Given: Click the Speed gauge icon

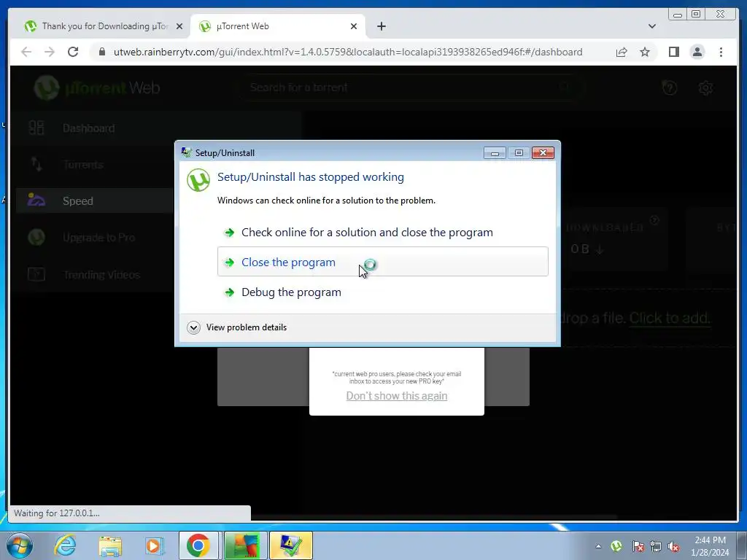Looking at the screenshot, I should tap(36, 200).
